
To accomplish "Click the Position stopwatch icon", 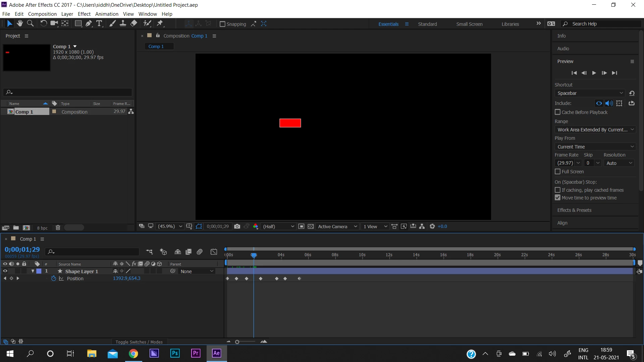I will pyautogui.click(x=53, y=279).
